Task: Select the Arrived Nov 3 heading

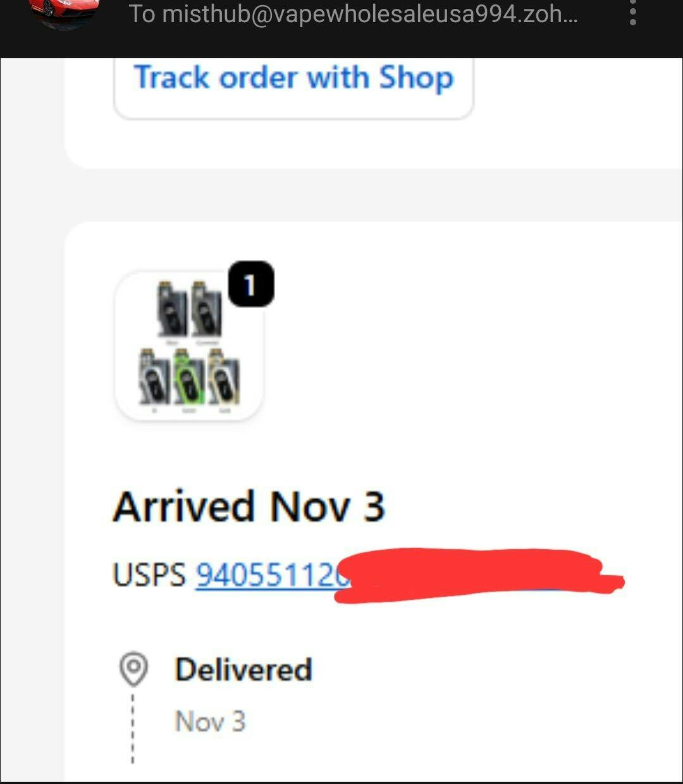Action: 249,507
